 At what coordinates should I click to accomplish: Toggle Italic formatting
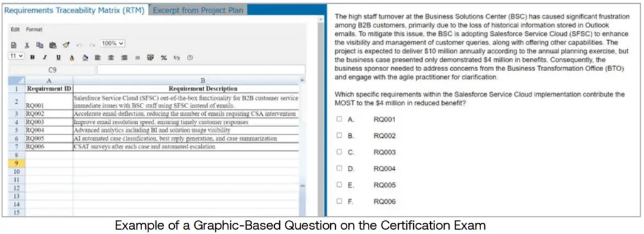point(45,58)
